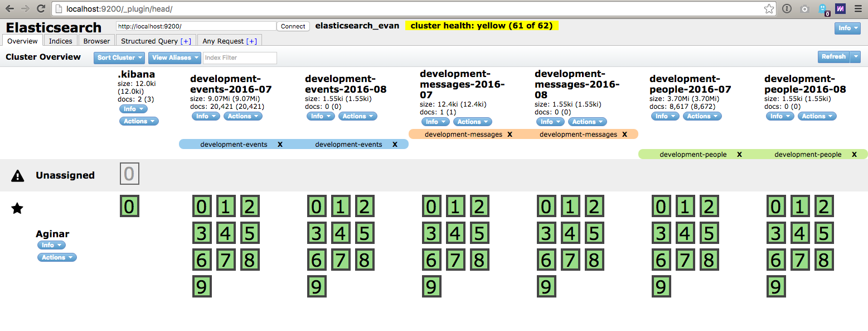Click the ghost extension icon

pos(823,9)
